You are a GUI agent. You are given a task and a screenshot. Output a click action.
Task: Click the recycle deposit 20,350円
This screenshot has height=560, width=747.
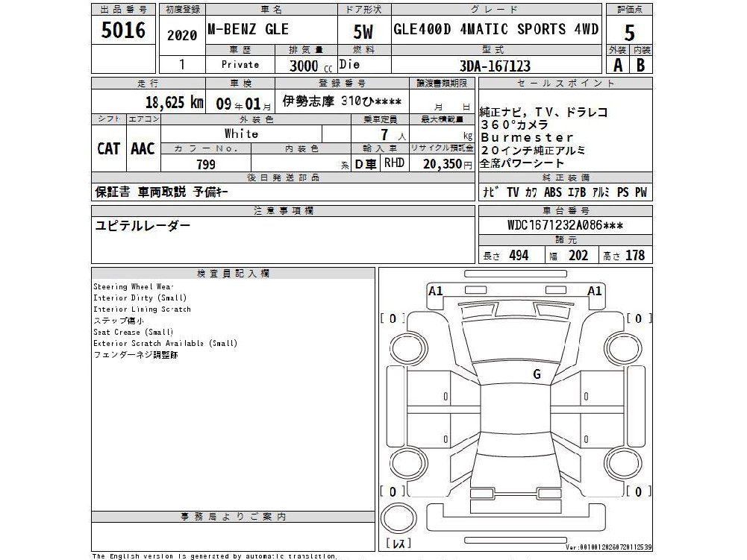447,164
